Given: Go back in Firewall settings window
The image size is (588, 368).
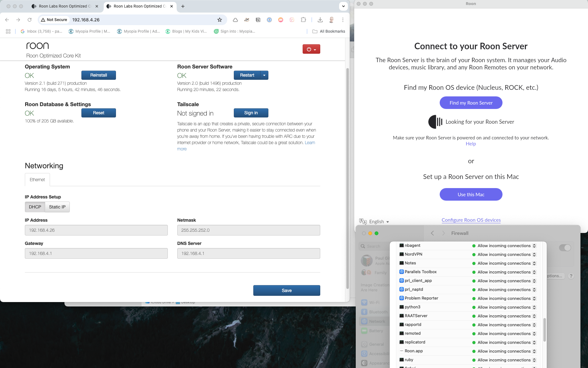Looking at the screenshot, I should click(x=432, y=233).
